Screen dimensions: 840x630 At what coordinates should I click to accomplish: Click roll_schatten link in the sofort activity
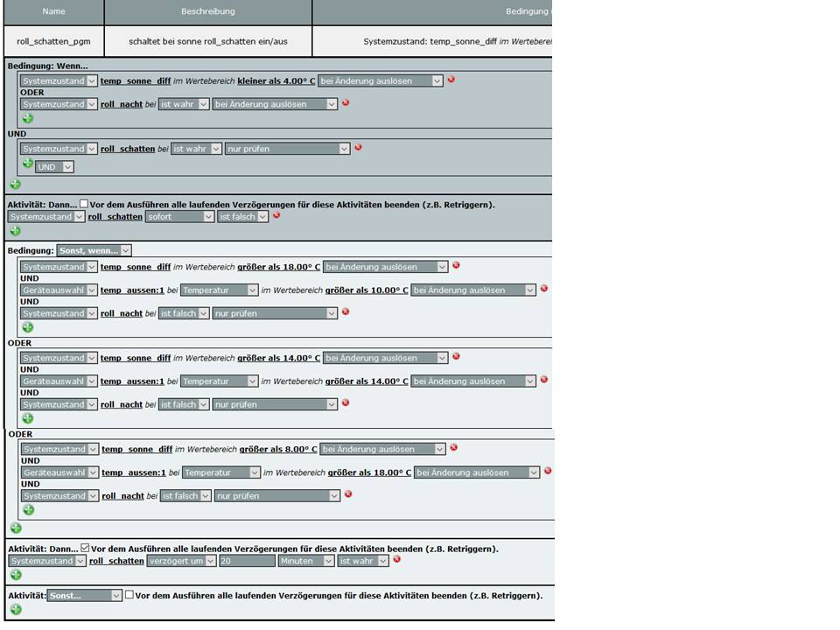tap(115, 217)
